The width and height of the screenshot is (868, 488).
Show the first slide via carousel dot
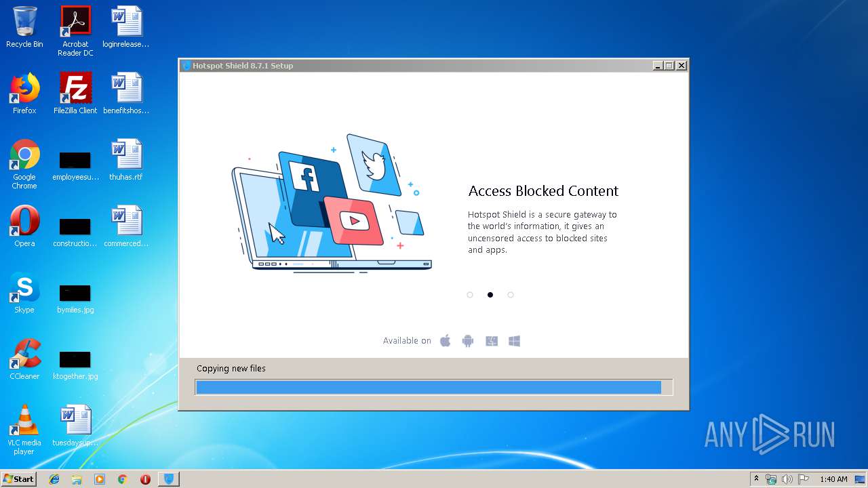[470, 295]
